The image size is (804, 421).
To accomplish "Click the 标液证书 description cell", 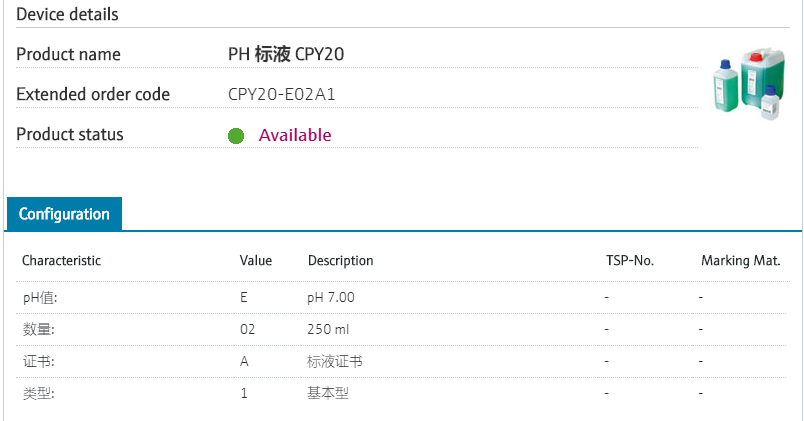I will pos(335,361).
